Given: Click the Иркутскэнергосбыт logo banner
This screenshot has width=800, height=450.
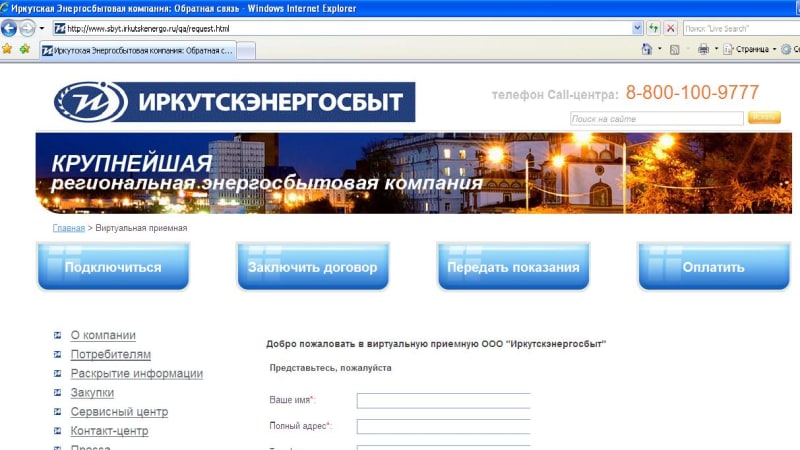Looking at the screenshot, I should point(234,102).
